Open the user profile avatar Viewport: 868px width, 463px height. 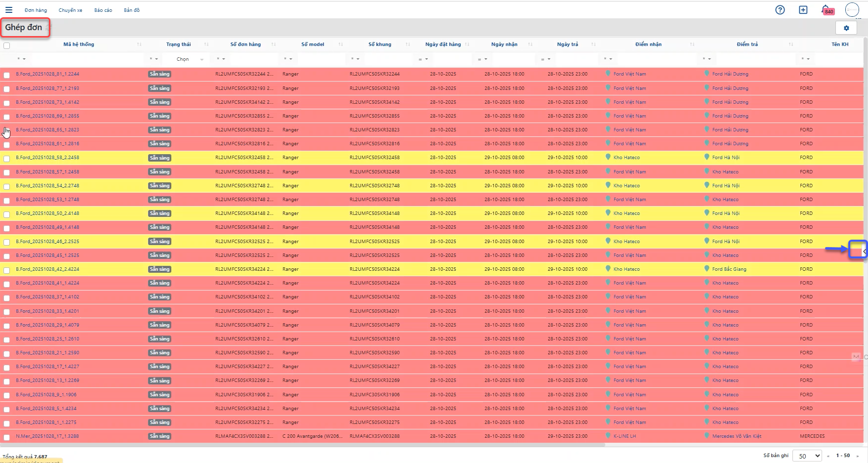[x=852, y=10]
